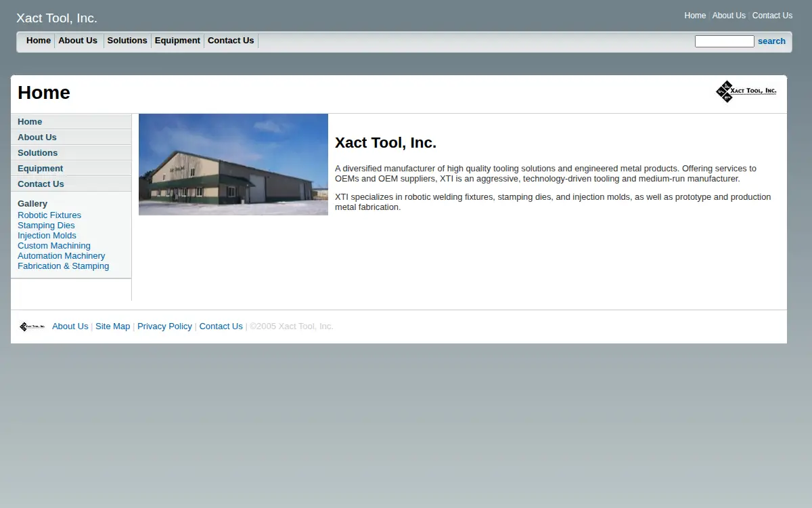The image size is (812, 508).
Task: Open About Us in main navigation bar
Action: pos(78,41)
